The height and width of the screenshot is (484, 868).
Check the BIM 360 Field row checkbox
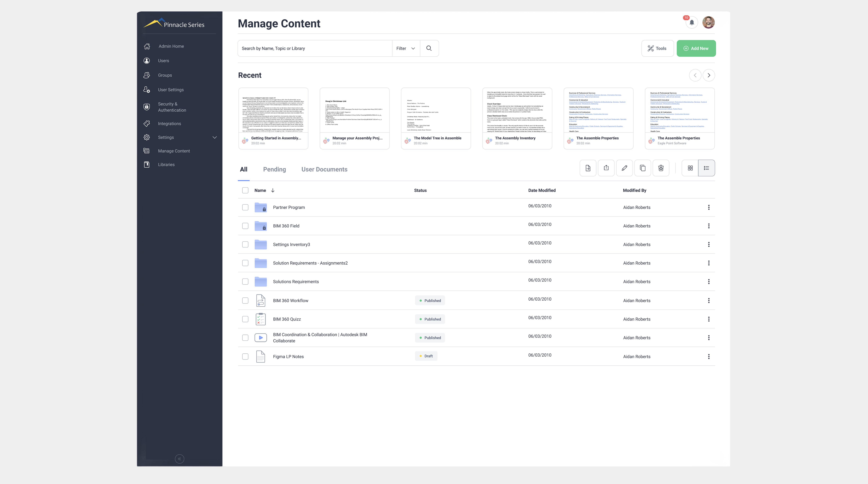[x=245, y=226]
